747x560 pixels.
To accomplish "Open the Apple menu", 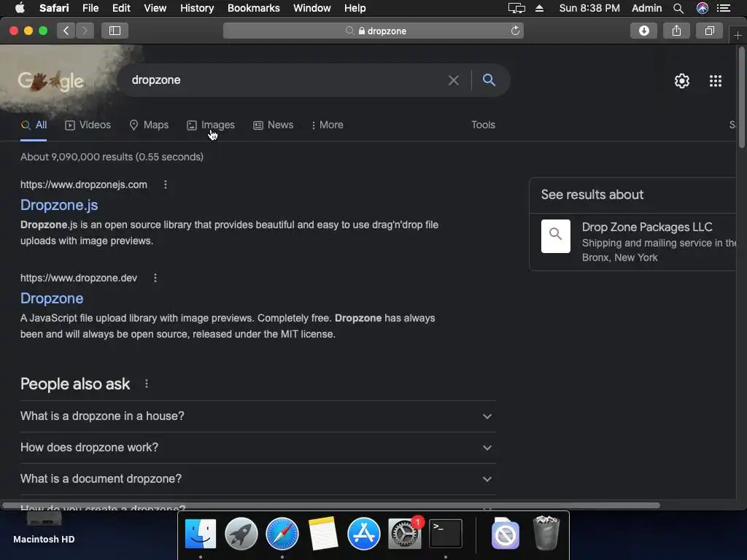I will point(20,8).
